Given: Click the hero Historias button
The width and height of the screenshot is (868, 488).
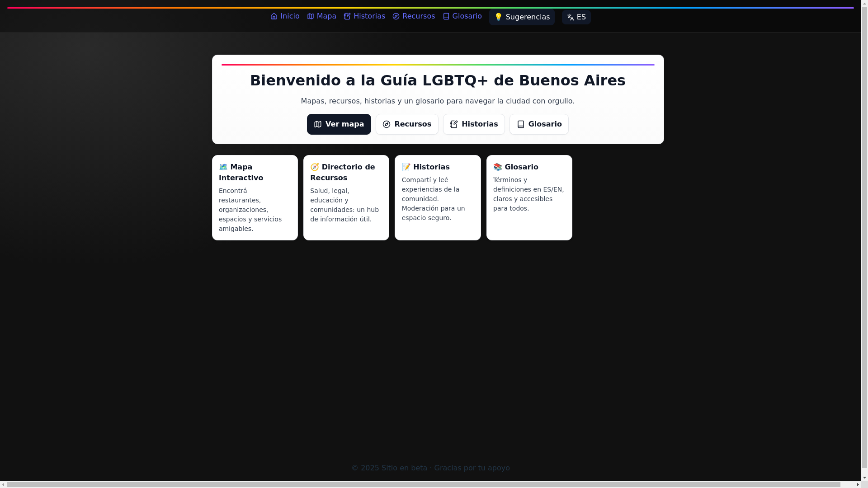Looking at the screenshot, I should [474, 124].
